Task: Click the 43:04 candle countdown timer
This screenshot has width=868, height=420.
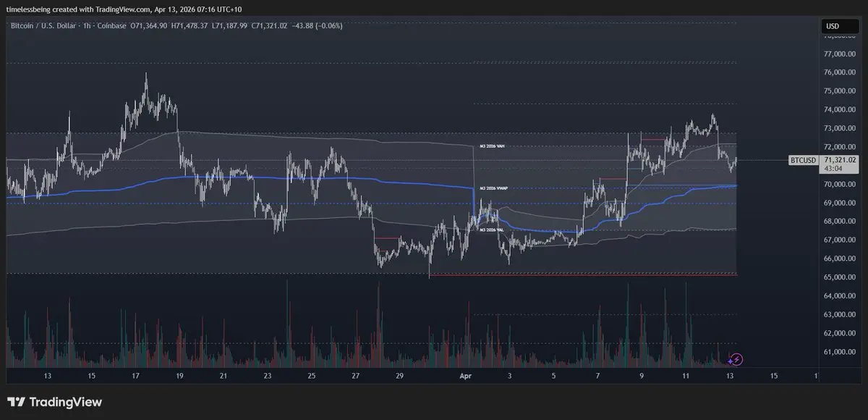Action: (833, 169)
